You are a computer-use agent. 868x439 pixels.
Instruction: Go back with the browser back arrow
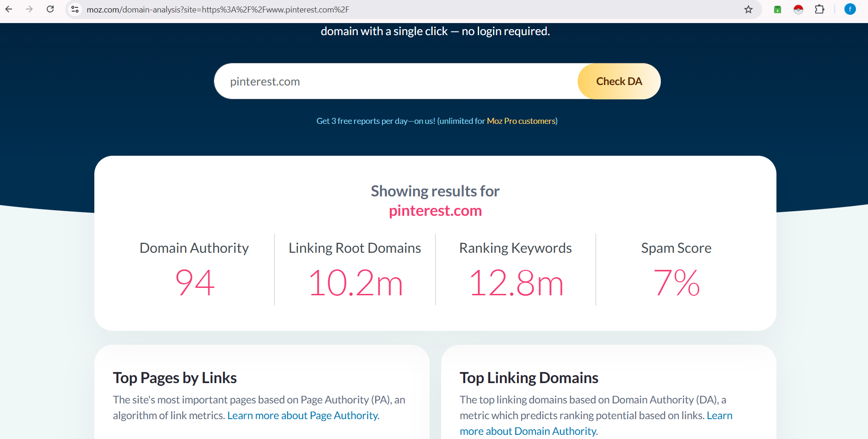coord(9,9)
